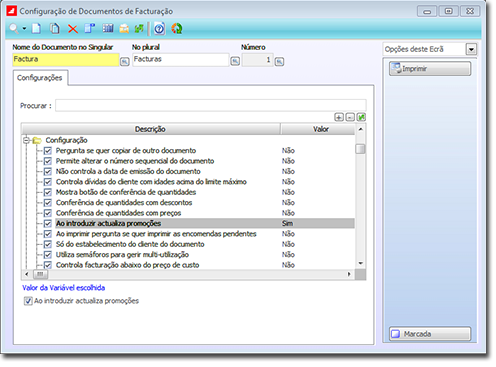Toggle checkbox for Conferência de quantidades com preços

[x=48, y=213]
